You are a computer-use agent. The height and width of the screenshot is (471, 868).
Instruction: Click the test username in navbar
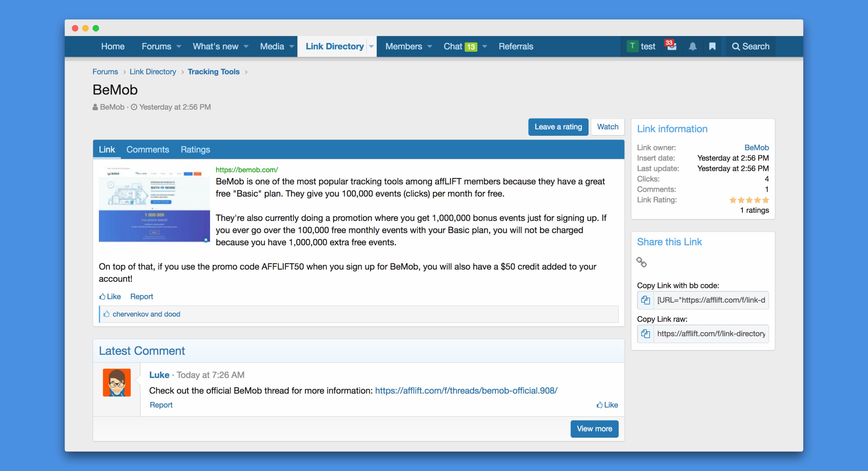pos(648,46)
